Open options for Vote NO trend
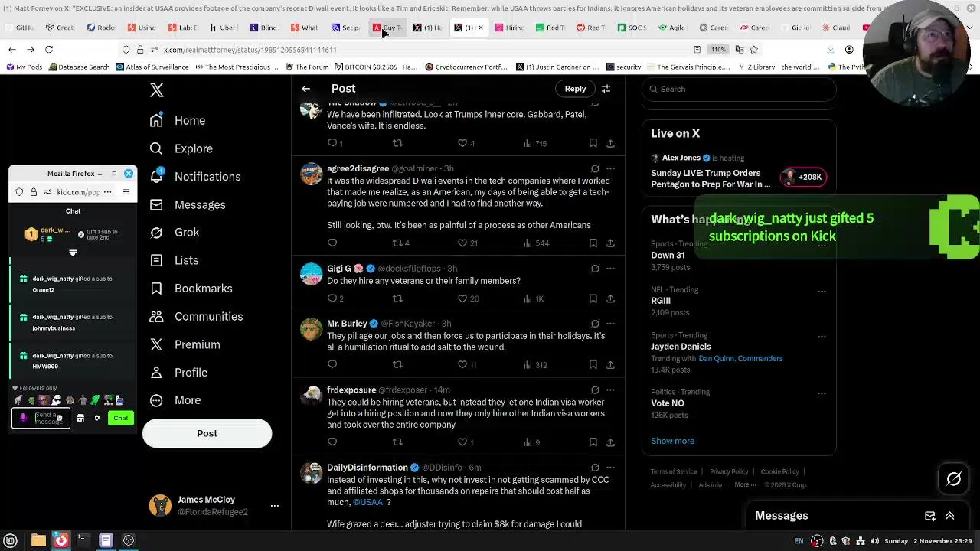980x551 pixels. [x=822, y=393]
